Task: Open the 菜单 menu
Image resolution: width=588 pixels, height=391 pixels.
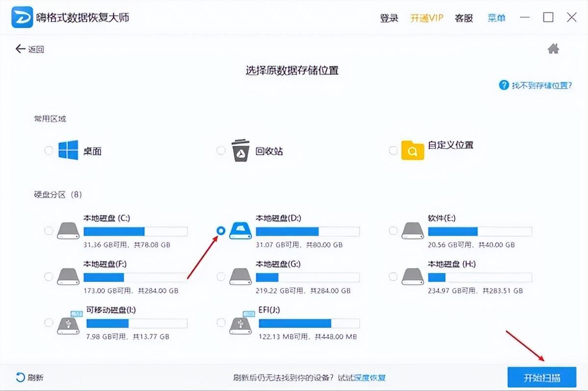Action: (496, 18)
